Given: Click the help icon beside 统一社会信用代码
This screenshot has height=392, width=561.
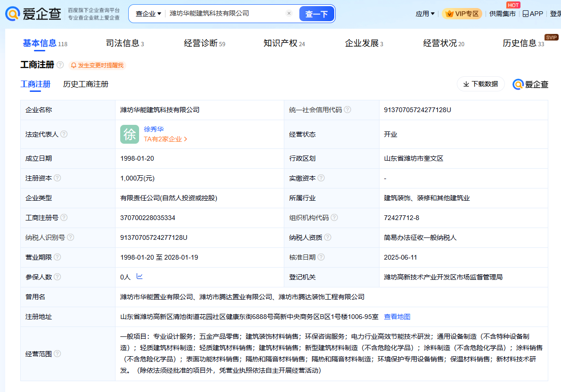Looking at the screenshot, I should (347, 110).
